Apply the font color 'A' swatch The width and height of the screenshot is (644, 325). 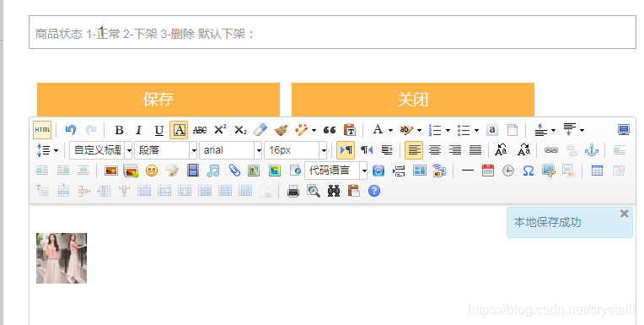[378, 130]
